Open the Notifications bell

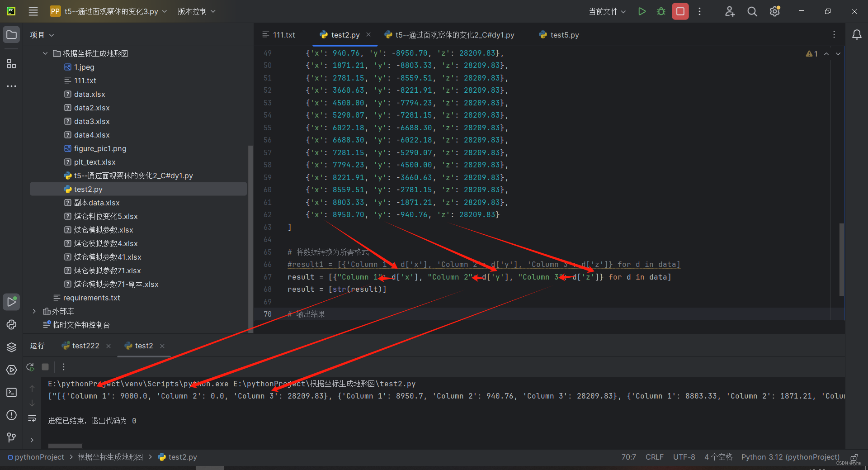click(857, 35)
